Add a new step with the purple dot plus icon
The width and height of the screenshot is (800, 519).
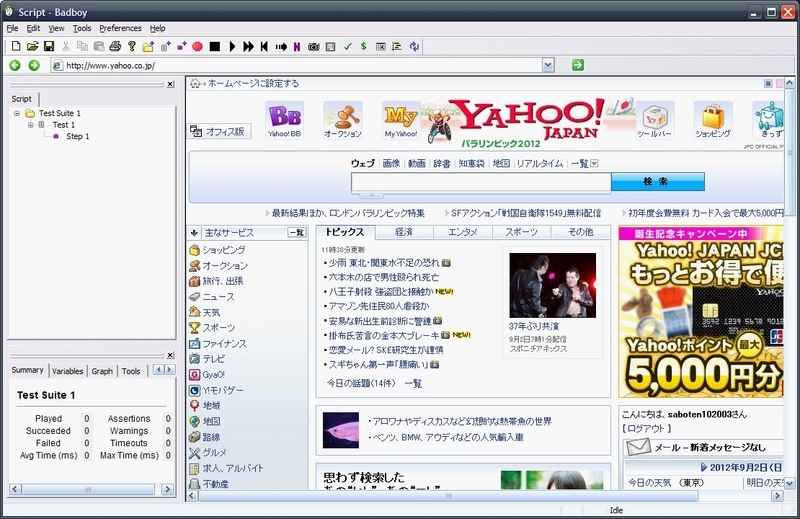181,46
